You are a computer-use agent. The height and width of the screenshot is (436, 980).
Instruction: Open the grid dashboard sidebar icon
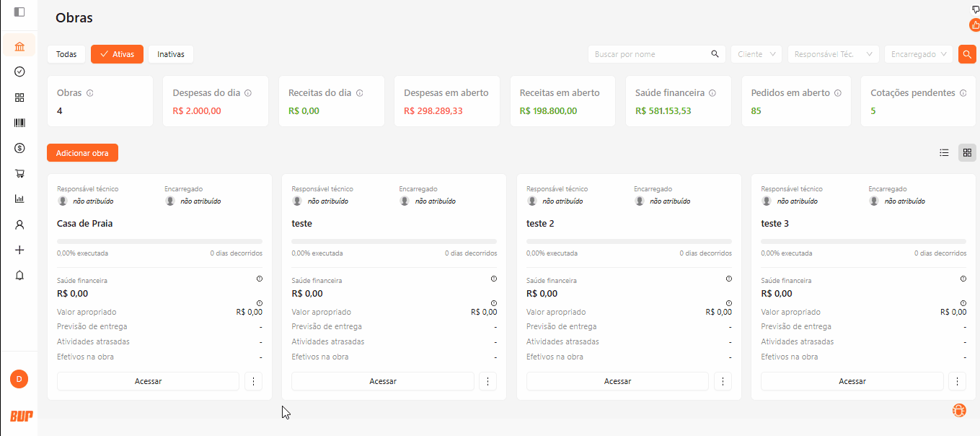coord(19,97)
